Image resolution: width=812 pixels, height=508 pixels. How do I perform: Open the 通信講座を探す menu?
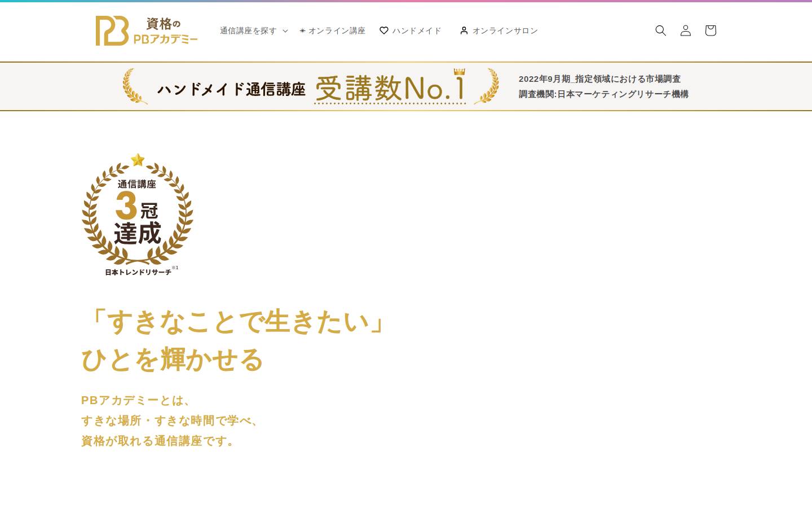[x=254, y=30]
